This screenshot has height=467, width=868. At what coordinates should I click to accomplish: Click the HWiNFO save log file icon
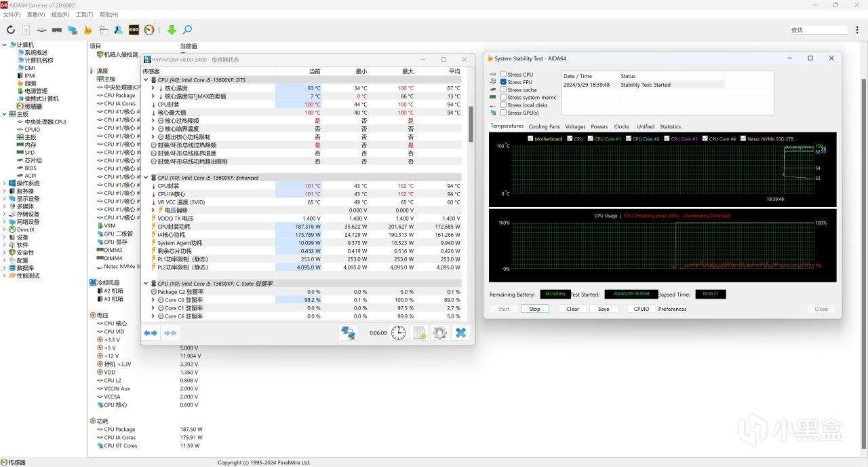[420, 333]
